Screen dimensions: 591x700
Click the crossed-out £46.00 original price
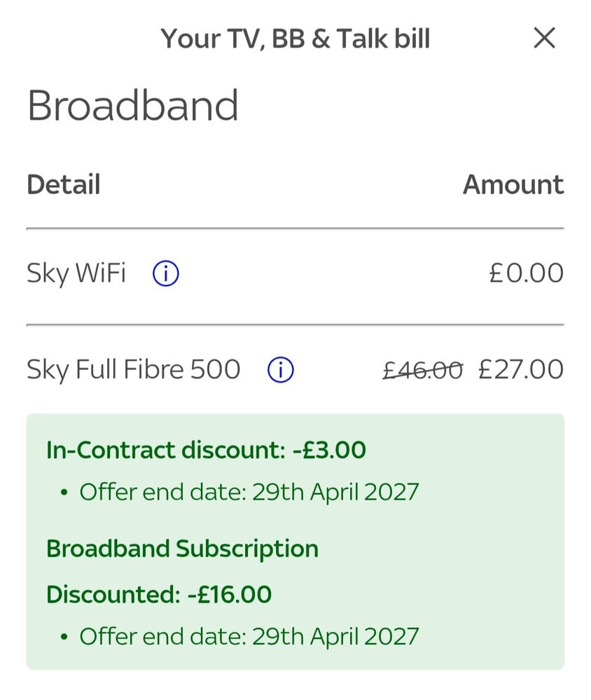(422, 369)
